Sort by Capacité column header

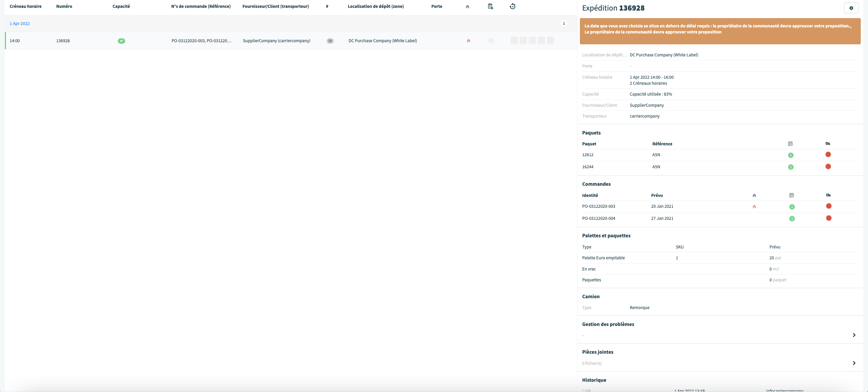pyautogui.click(x=121, y=6)
